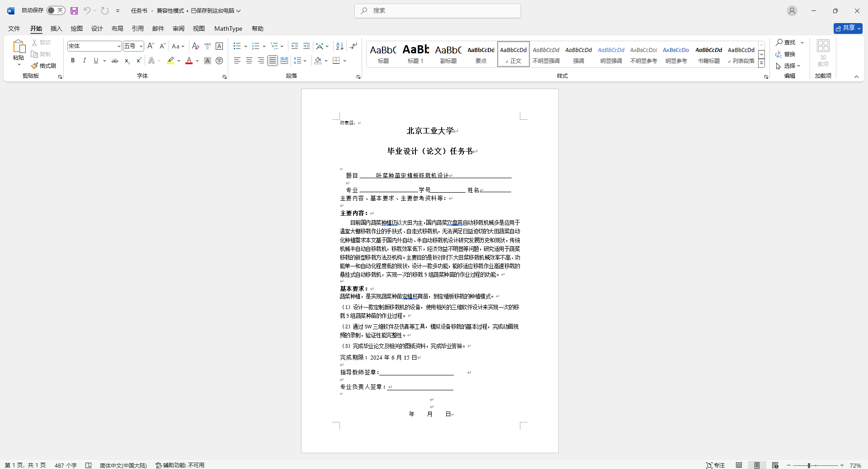Open the font name dropdown (宋体)
This screenshot has width=868, height=469.
point(119,46)
